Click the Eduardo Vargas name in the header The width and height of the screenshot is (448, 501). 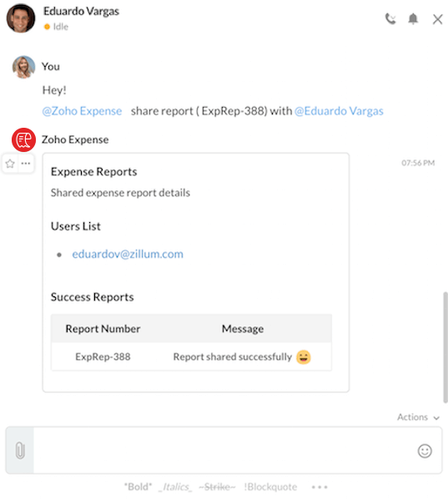pyautogui.click(x=82, y=11)
